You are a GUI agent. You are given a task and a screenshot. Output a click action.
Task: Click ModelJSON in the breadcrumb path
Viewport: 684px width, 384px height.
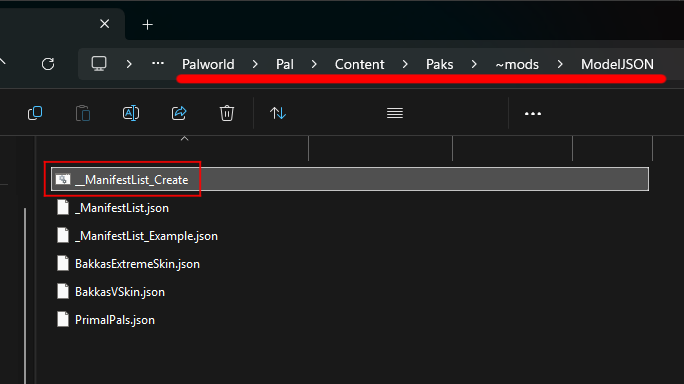(x=617, y=65)
